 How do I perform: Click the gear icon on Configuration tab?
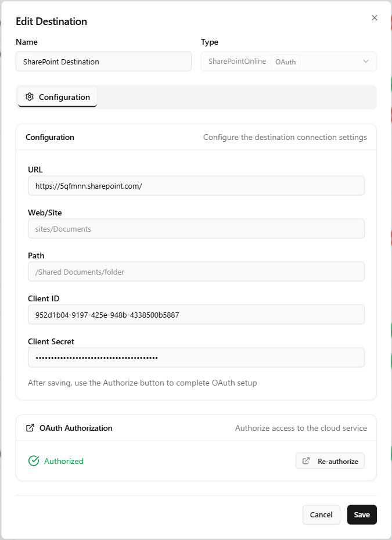[x=30, y=97]
